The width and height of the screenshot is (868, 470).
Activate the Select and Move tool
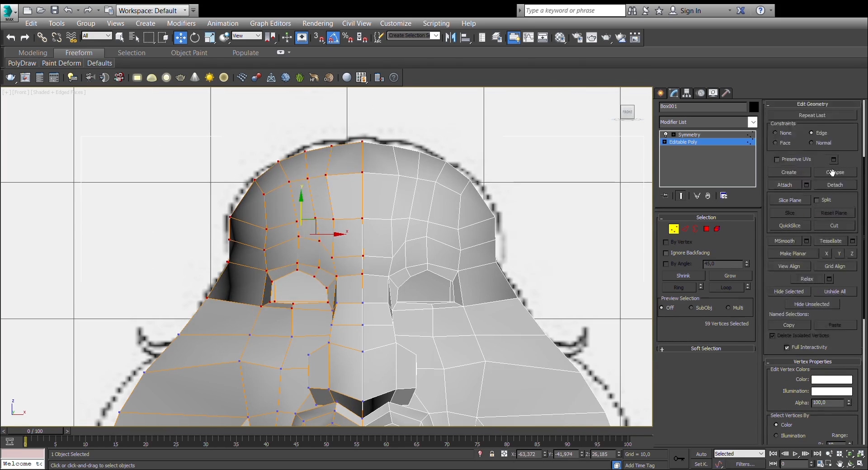coord(180,38)
